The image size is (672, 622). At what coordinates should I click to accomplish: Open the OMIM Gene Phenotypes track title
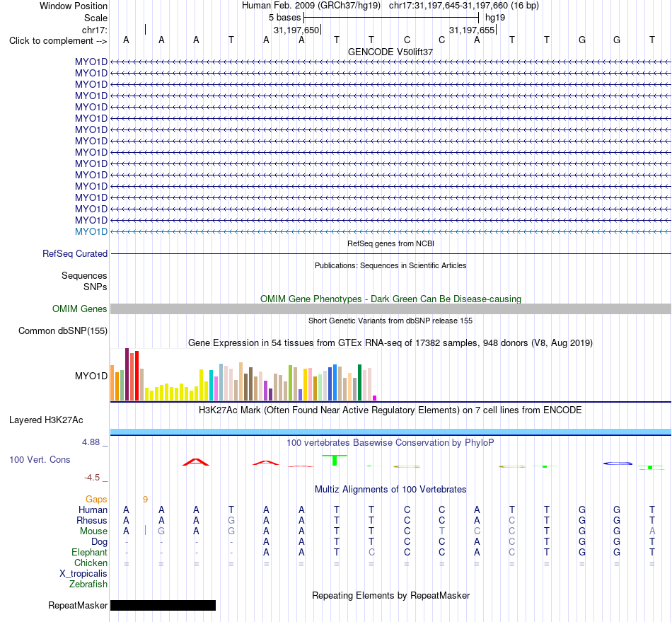click(x=390, y=299)
